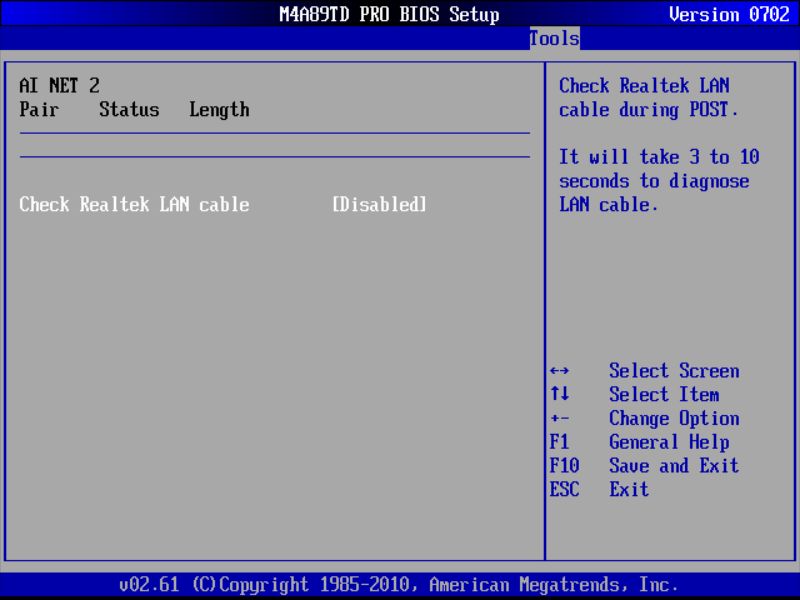Click the up-down Select Item arrows icon
Screen dimensions: 800x600
point(560,395)
